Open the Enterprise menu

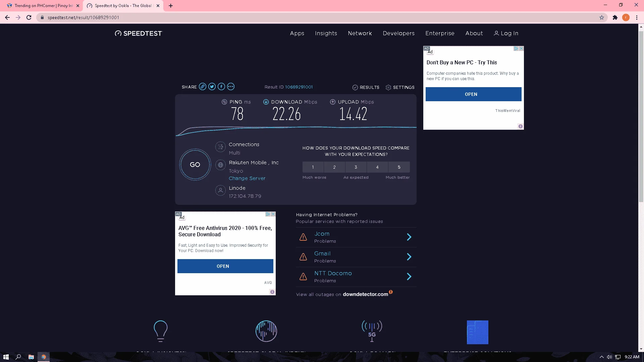(440, 33)
